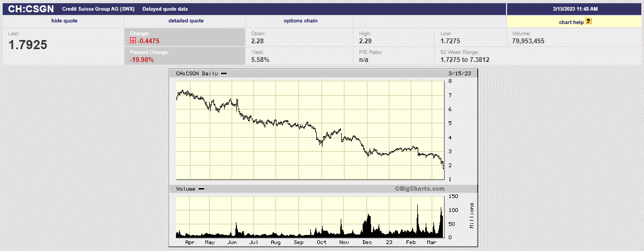Screen dimensions: 644x251
Task: Click the open price 2.28
Action: [x=257, y=41]
